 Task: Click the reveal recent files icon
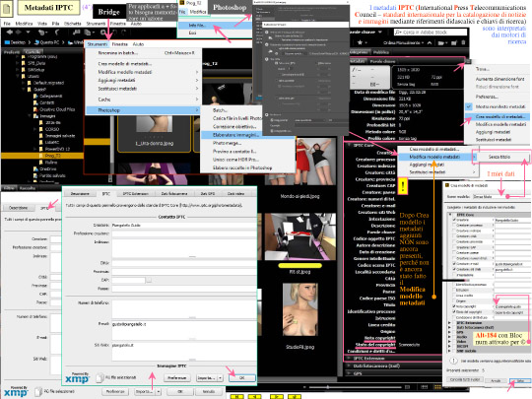(x=42, y=33)
